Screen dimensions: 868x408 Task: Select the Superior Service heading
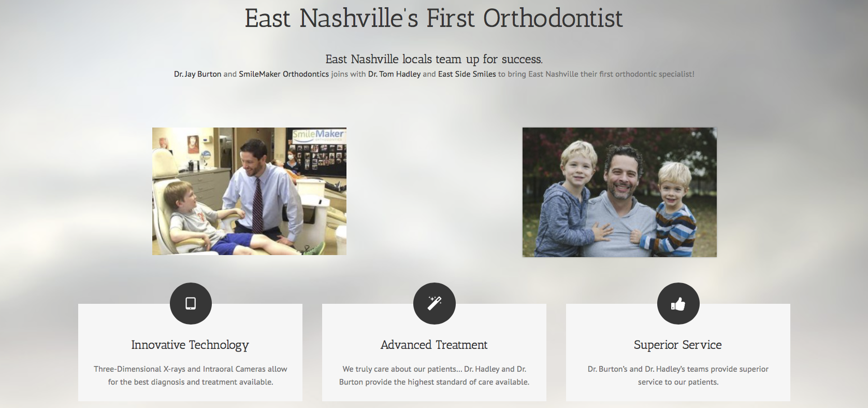678,345
